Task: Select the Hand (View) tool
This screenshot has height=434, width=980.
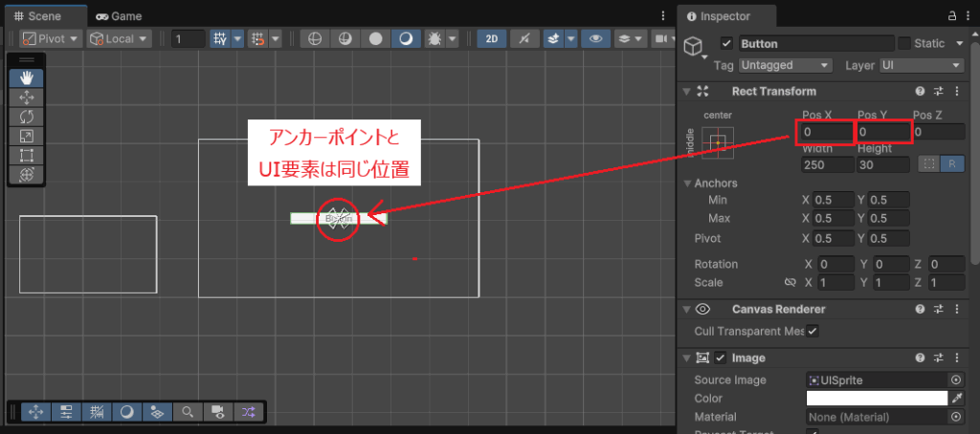Action: point(26,78)
